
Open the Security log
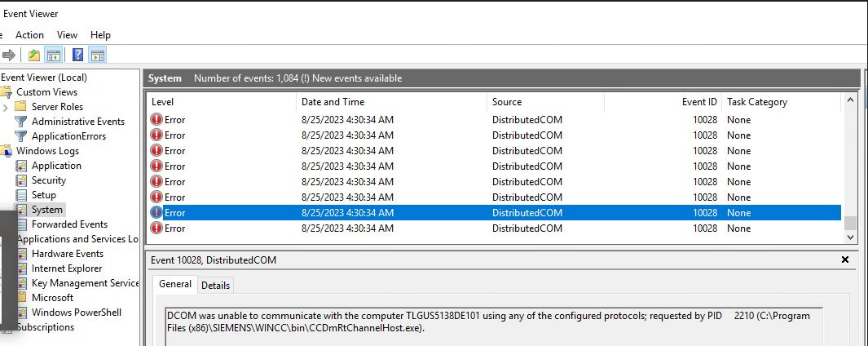click(x=49, y=180)
